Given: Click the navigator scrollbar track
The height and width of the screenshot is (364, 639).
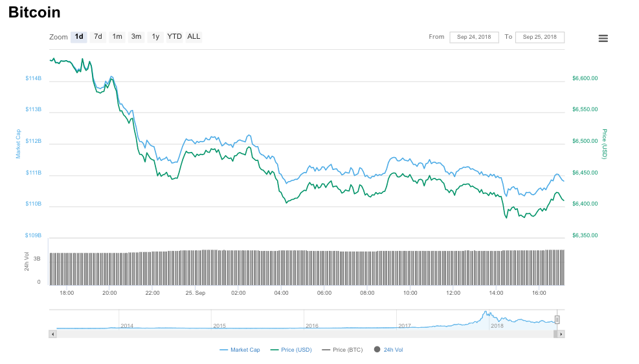Looking at the screenshot, I should [305, 334].
